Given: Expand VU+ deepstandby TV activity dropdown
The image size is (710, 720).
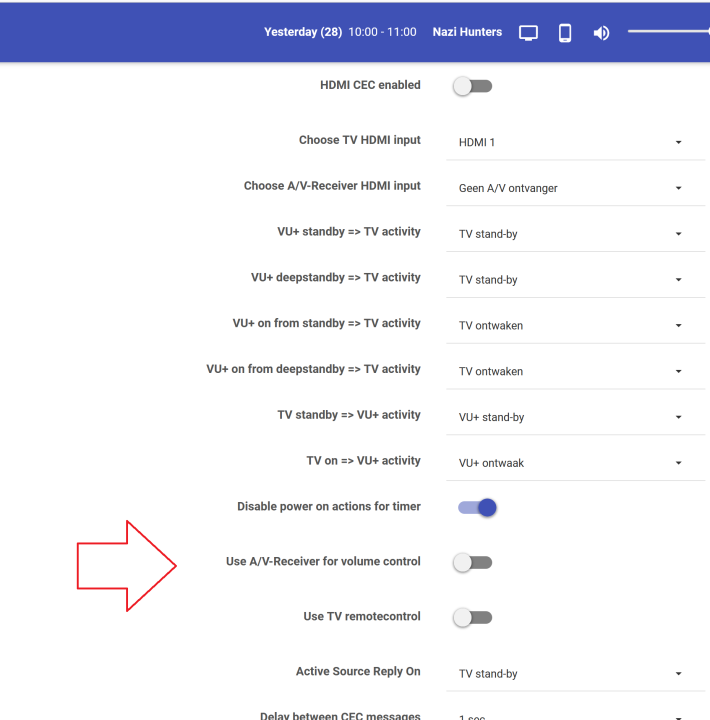Looking at the screenshot, I should 574,280.
